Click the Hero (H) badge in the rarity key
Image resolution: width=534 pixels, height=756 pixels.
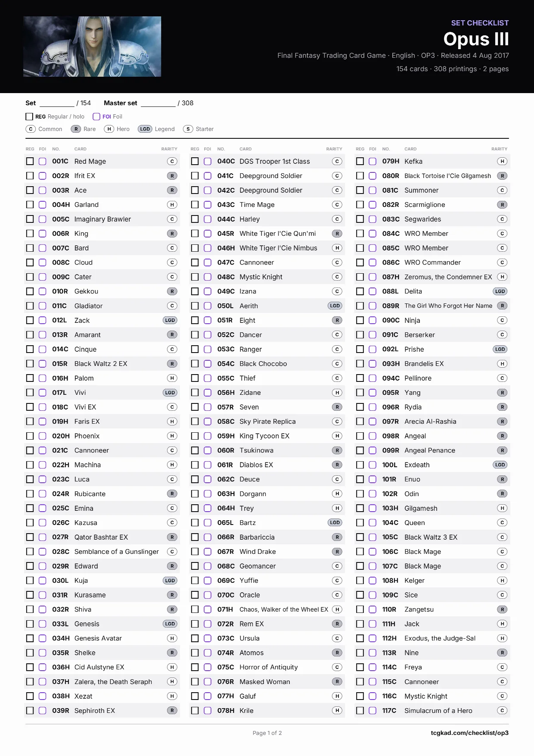pyautogui.click(x=109, y=129)
